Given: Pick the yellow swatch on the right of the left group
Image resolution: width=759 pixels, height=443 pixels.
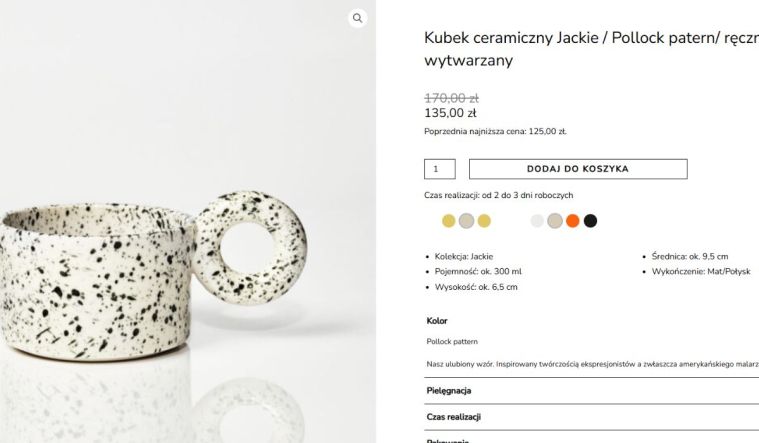Looking at the screenshot, I should click(484, 221).
